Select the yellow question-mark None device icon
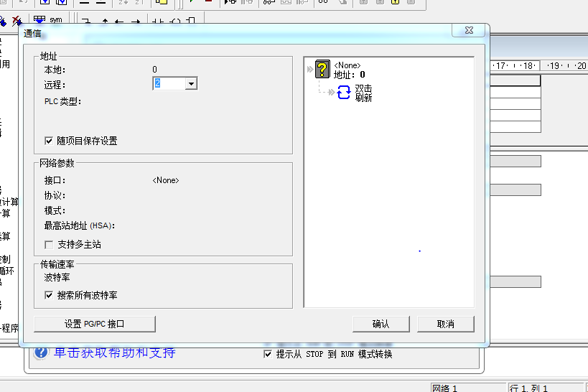This screenshot has height=392, width=588. pos(323,69)
